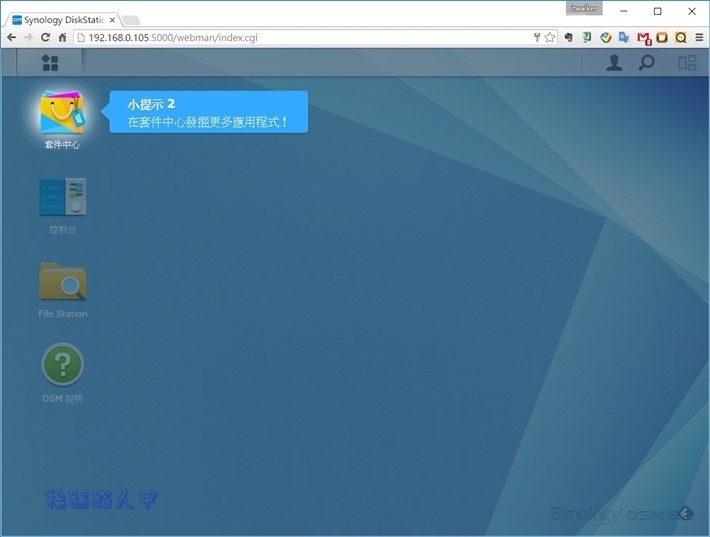Open the Google Translate extension icon
Screen dimensions: 710x537
pos(624,38)
